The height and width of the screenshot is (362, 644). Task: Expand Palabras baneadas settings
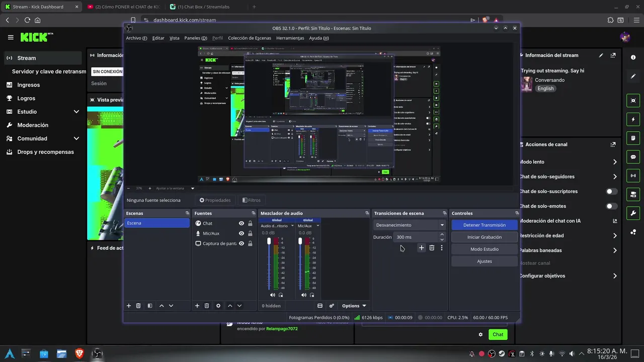pos(615,250)
